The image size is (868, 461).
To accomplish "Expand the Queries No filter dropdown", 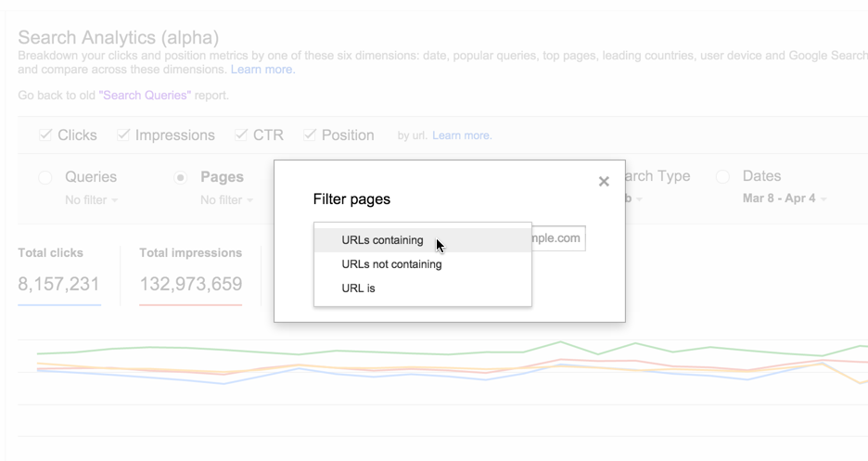I will pyautogui.click(x=92, y=200).
